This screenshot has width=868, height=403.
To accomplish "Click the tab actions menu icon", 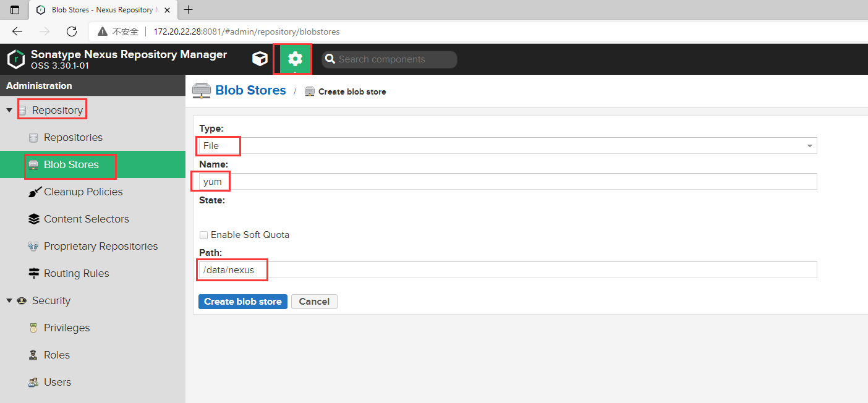I will coord(15,10).
